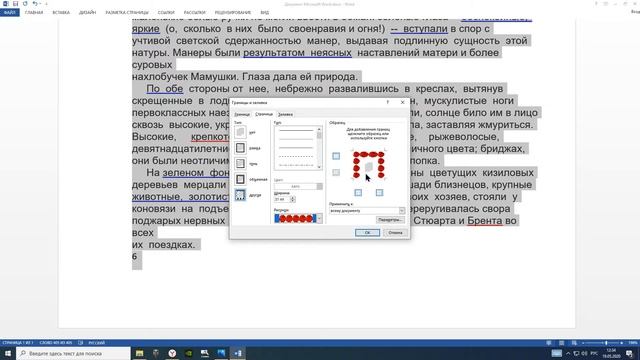Open the 'Применить к' dropdown
This screenshot has height=360, width=640.
[402, 211]
